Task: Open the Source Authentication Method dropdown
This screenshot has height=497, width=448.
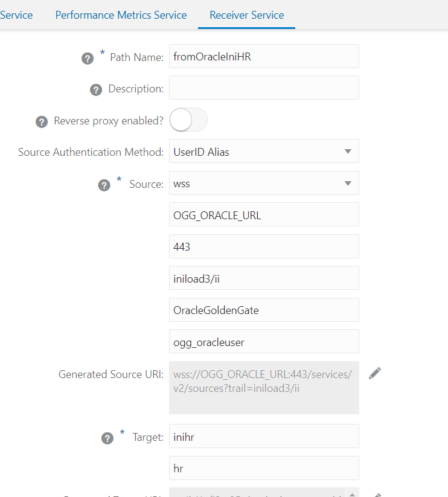Action: click(x=264, y=152)
